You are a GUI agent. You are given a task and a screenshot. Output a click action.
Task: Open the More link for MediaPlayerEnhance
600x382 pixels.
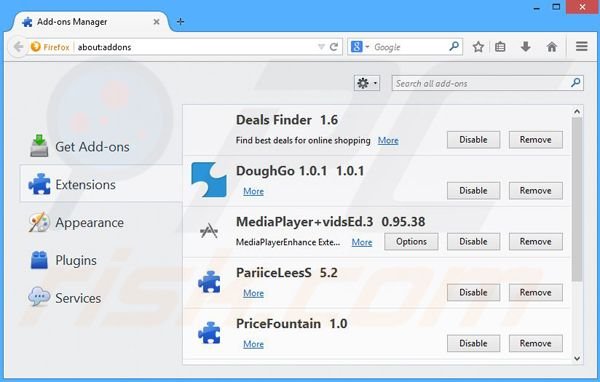pyautogui.click(x=362, y=242)
